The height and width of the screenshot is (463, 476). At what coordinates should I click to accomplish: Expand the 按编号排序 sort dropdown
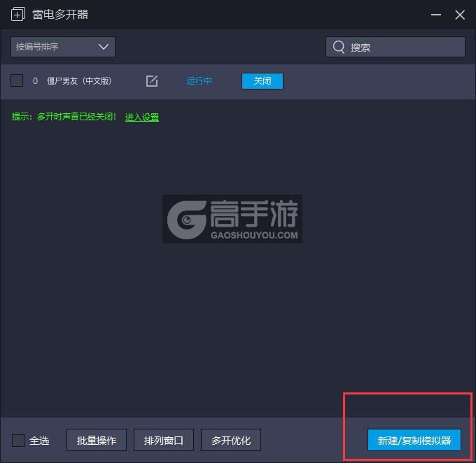coord(63,47)
